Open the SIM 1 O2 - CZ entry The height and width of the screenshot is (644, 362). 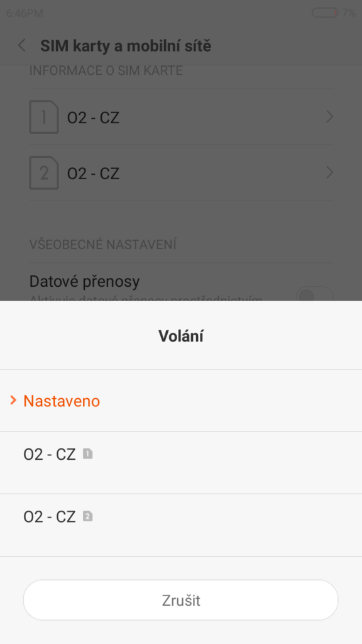tap(181, 117)
